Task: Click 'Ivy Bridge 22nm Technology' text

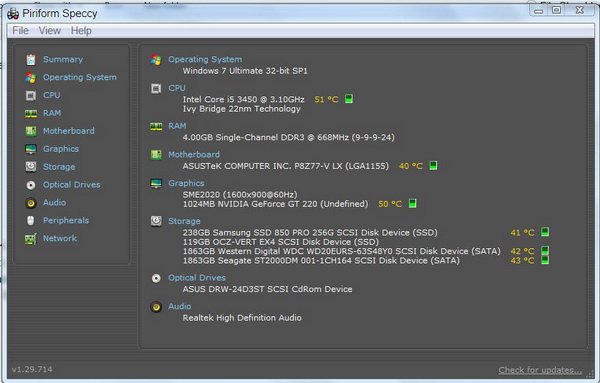Action: click(241, 109)
